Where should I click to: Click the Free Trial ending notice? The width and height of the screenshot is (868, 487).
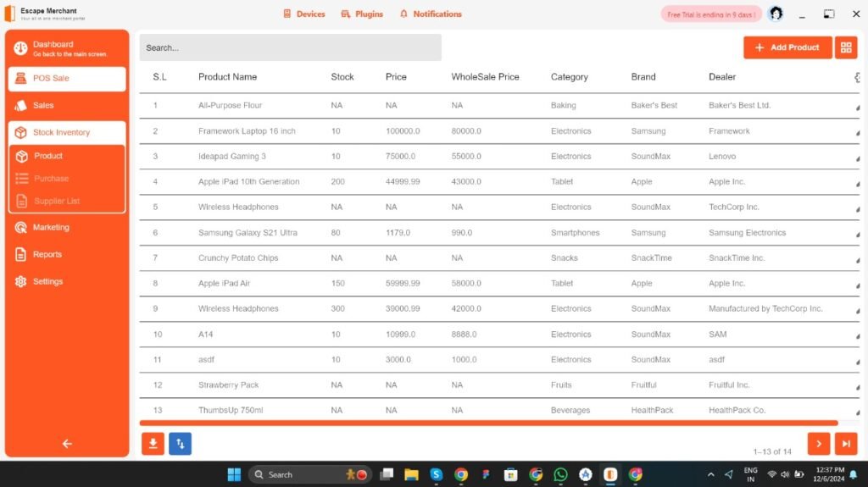(710, 14)
